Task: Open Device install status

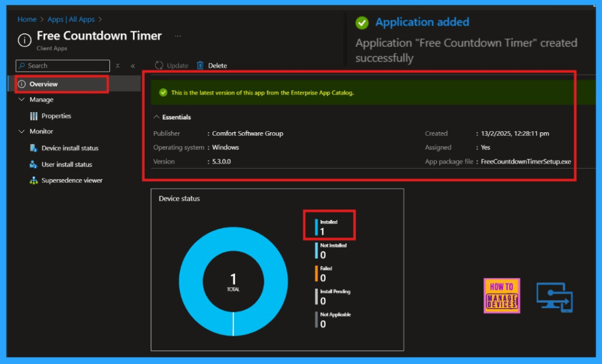Action: point(69,148)
